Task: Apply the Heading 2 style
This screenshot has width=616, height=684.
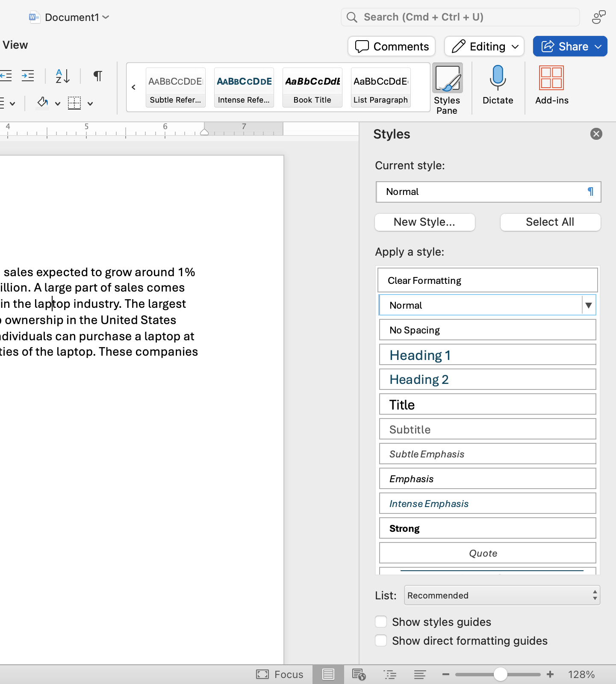Action: (488, 380)
